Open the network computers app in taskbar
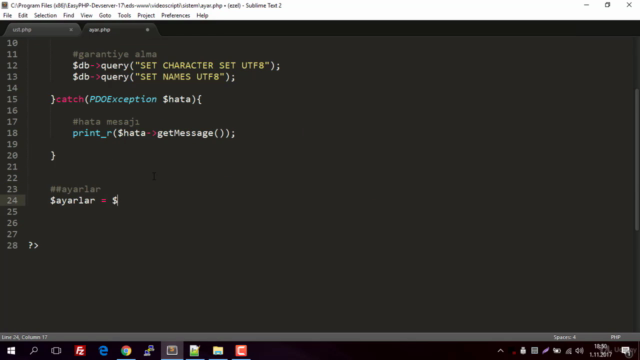The height and width of the screenshot is (360, 640). [149, 351]
